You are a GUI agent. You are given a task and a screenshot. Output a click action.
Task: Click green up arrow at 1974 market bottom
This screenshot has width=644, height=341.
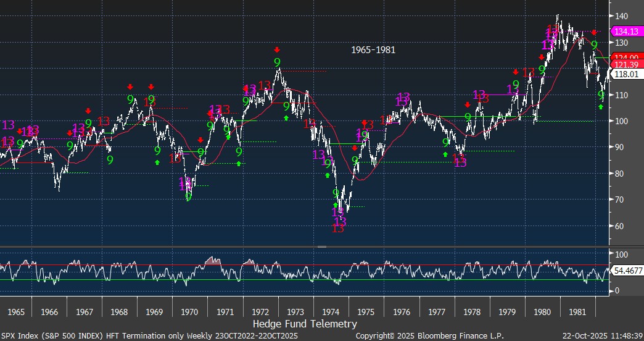336,205
